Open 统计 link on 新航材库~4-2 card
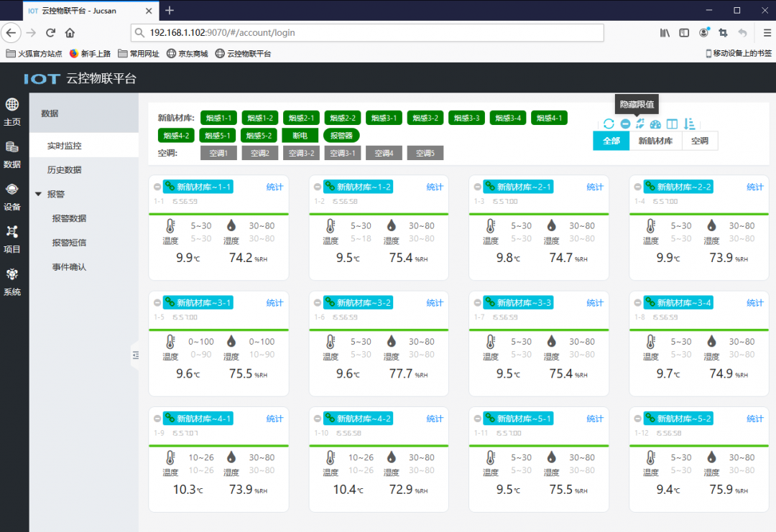This screenshot has height=532, width=776. click(435, 419)
